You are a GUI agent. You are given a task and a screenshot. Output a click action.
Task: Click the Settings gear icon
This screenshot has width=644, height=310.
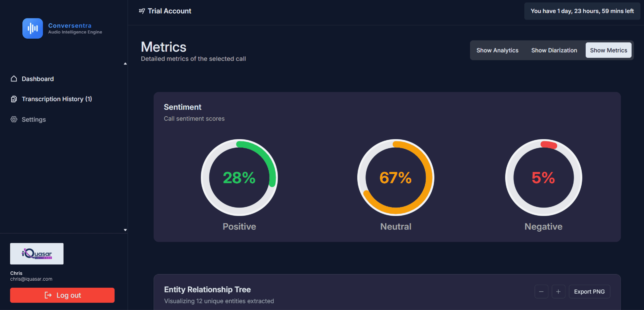(14, 119)
